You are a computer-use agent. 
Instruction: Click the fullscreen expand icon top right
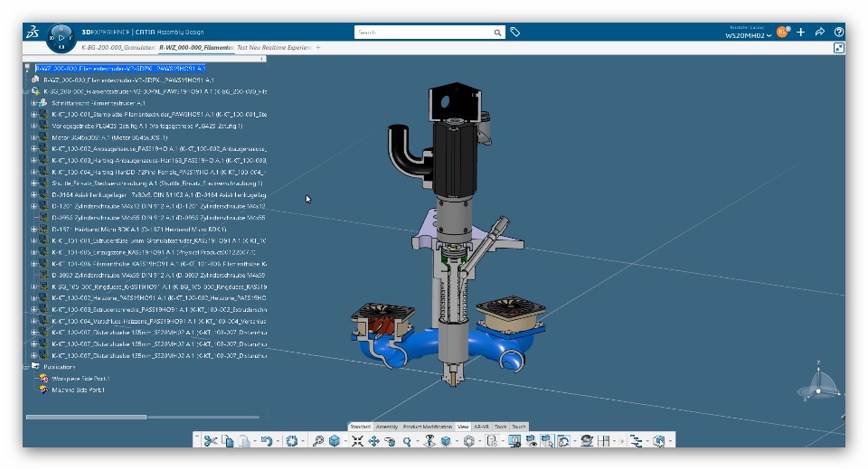pos(839,48)
